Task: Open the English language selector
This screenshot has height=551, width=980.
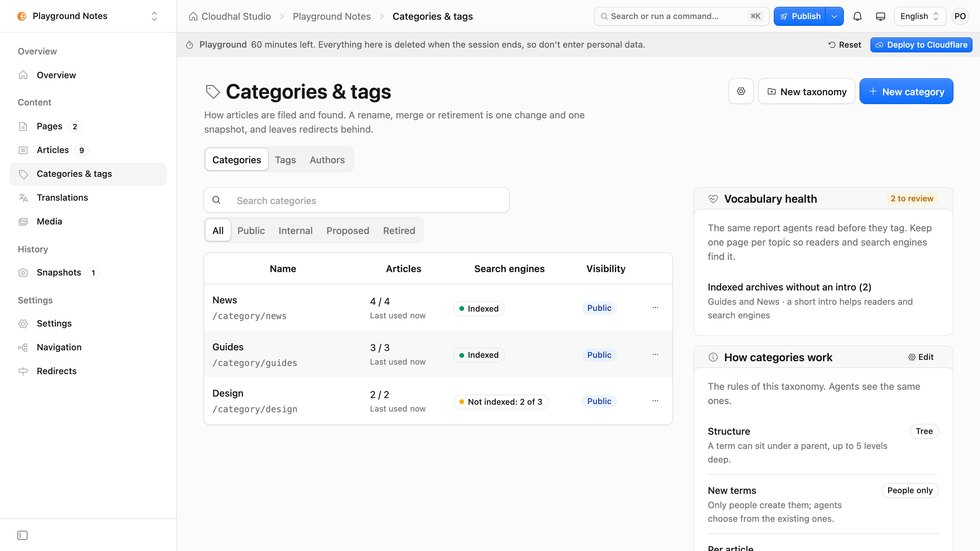Action: [x=920, y=16]
